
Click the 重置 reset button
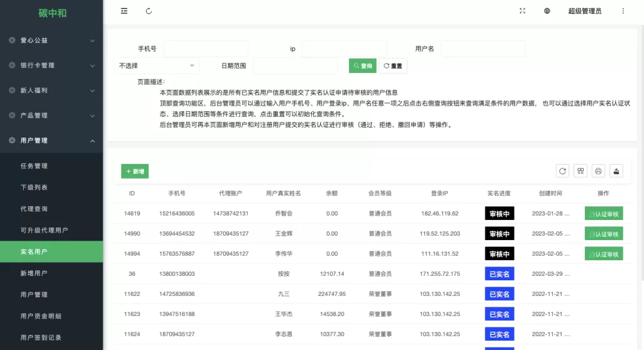pyautogui.click(x=393, y=65)
